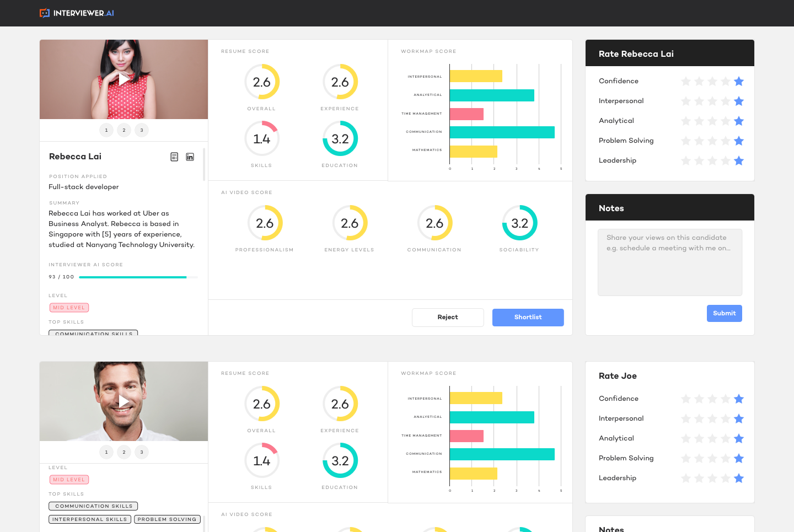Submit the notes for Rebecca Lai
Image resolution: width=794 pixels, height=532 pixels.
pyautogui.click(x=725, y=313)
